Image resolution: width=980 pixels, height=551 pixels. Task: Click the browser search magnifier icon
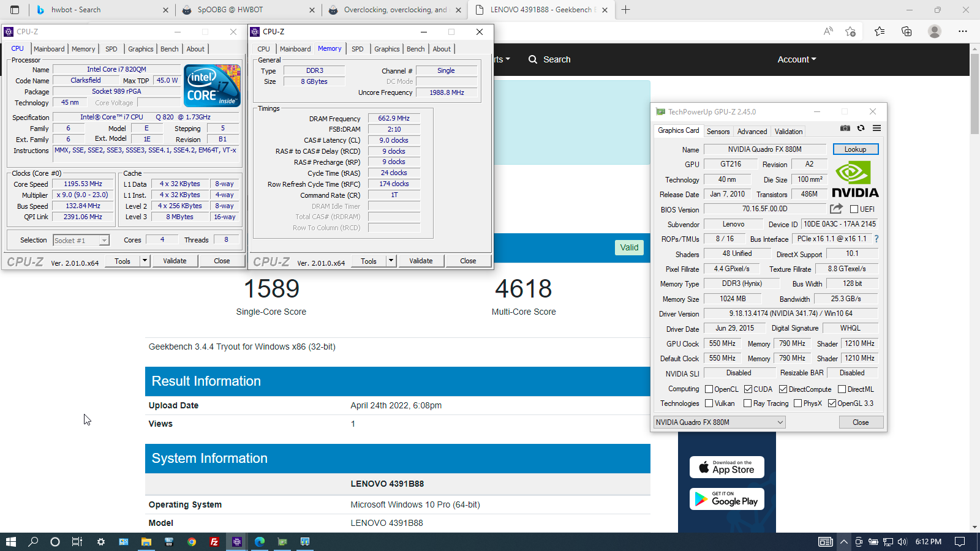pos(533,59)
